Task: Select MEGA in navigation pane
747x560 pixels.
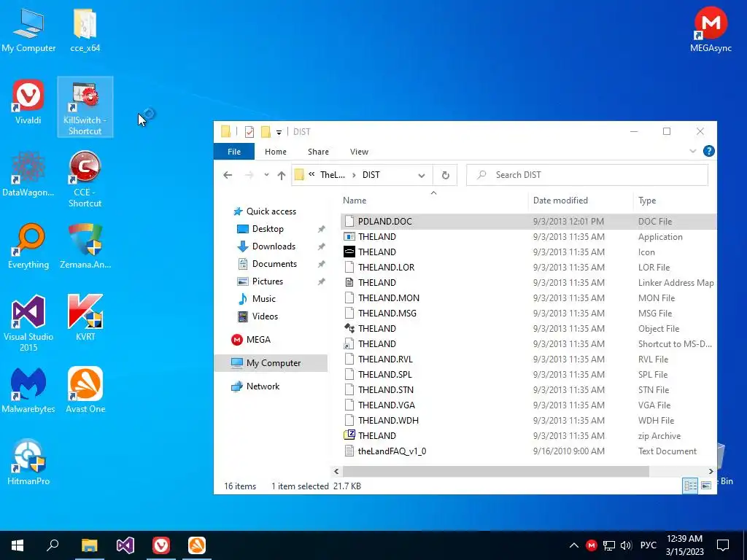Action: pos(251,340)
